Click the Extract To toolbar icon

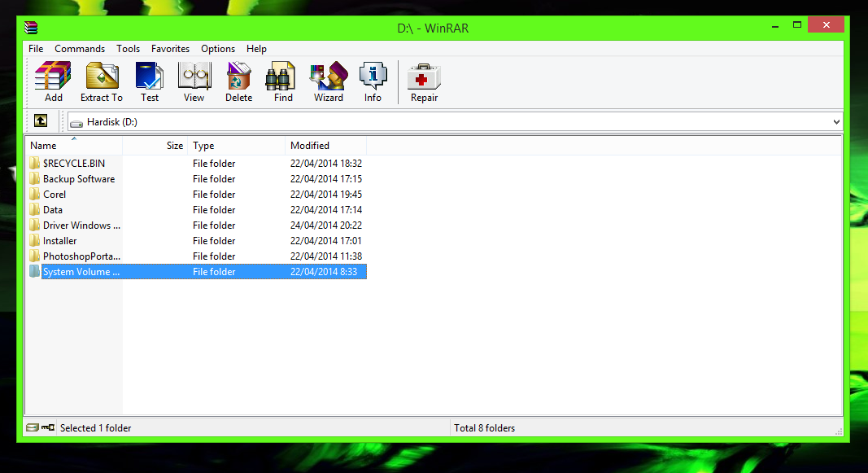pyautogui.click(x=102, y=77)
